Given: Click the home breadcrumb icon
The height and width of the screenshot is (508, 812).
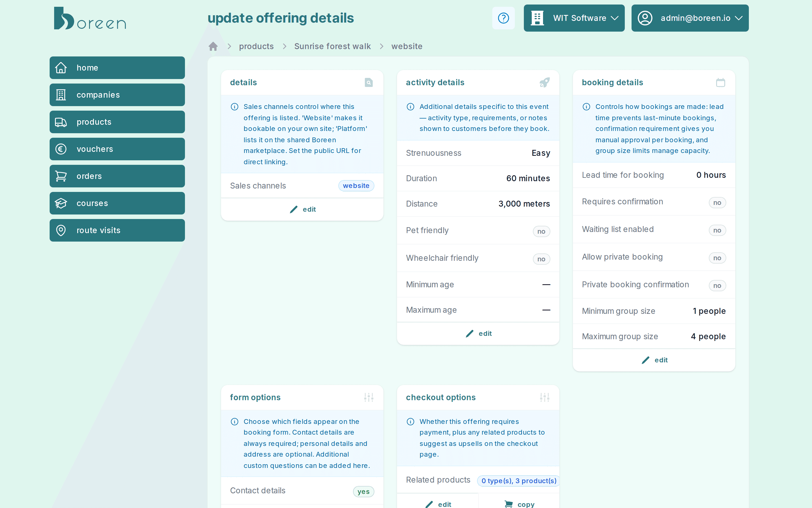Looking at the screenshot, I should tap(213, 46).
